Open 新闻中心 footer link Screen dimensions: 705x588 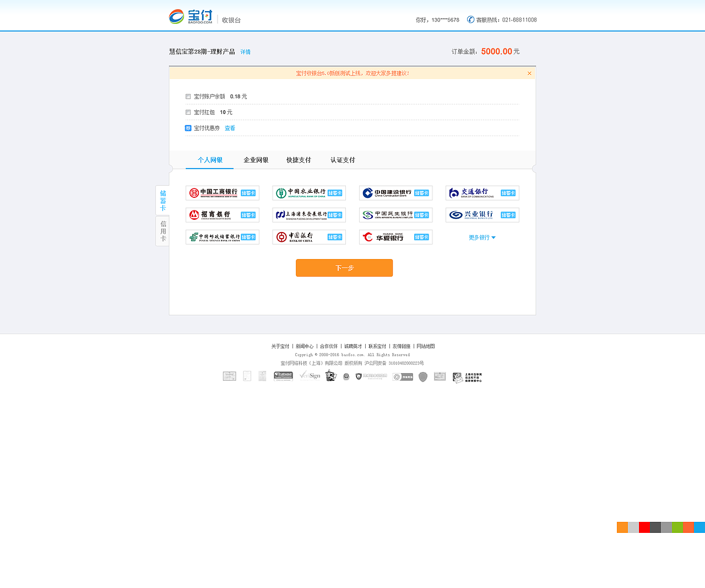coord(305,347)
